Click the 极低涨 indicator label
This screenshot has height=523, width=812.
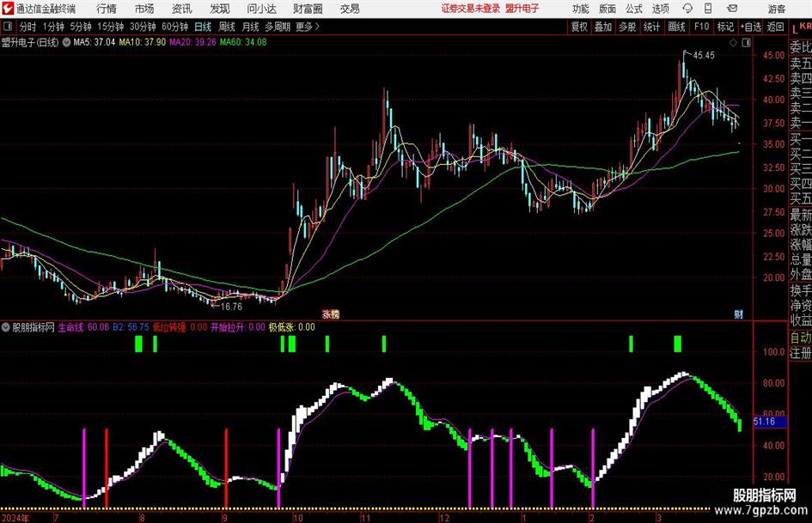[x=281, y=327]
